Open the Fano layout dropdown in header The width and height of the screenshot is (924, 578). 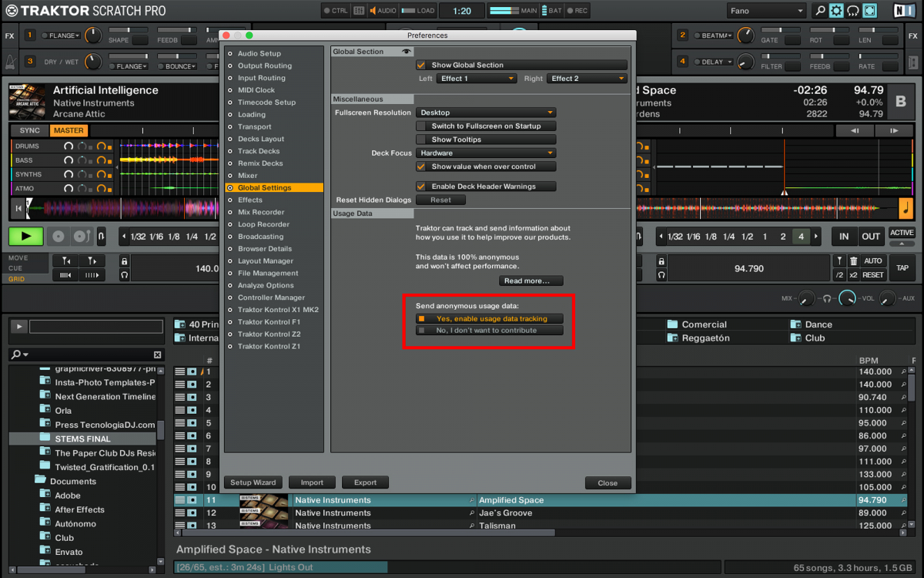(x=767, y=11)
